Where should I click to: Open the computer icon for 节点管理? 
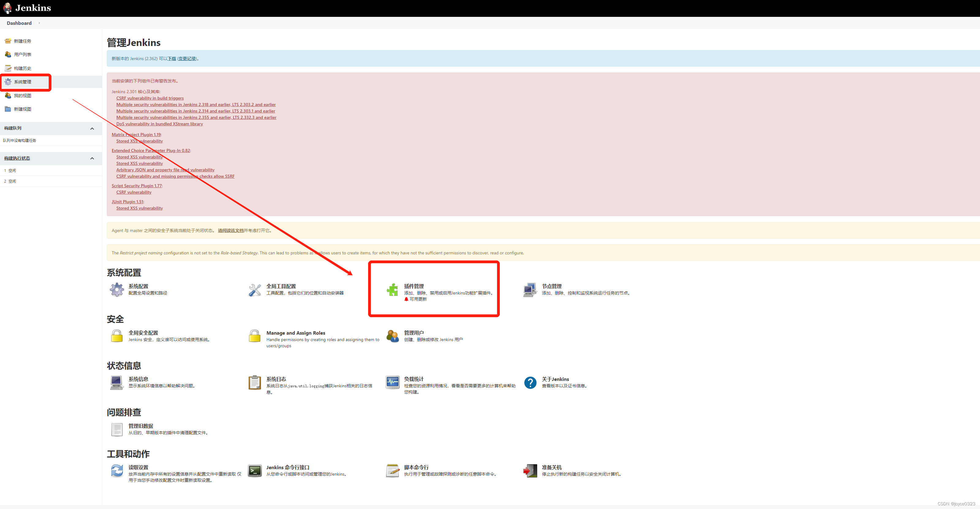pos(530,290)
